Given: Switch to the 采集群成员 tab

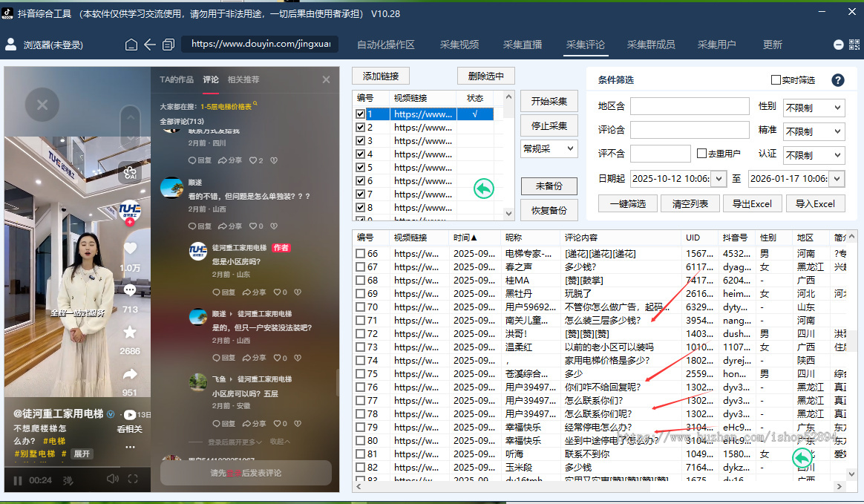Looking at the screenshot, I should coord(651,45).
